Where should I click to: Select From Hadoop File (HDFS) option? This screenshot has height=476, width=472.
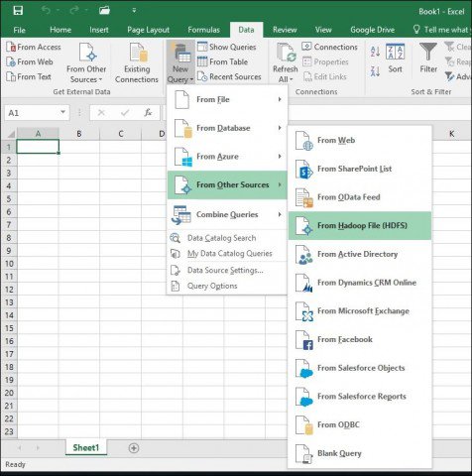pyautogui.click(x=360, y=226)
